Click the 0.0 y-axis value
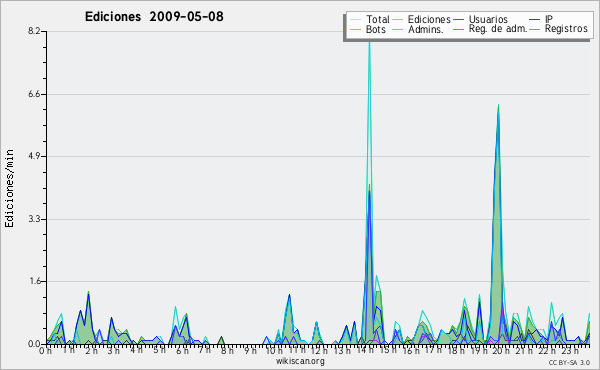Viewport: 600px width, 370px height. tap(34, 344)
